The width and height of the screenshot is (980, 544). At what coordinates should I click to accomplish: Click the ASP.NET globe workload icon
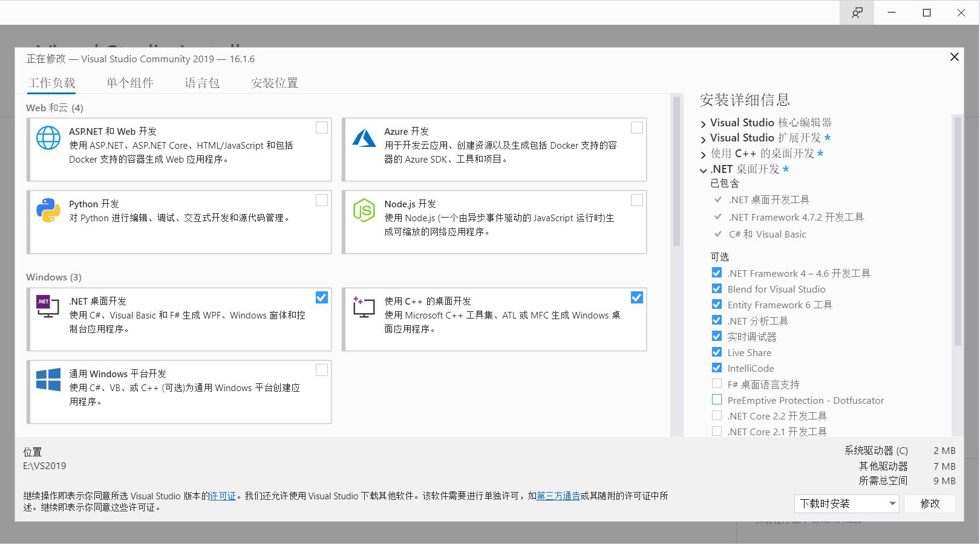coord(48,138)
